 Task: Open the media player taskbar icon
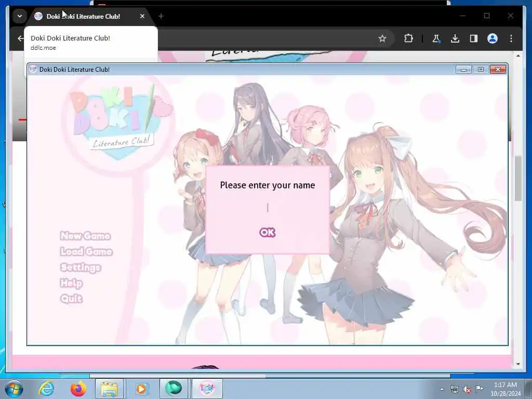tap(141, 389)
